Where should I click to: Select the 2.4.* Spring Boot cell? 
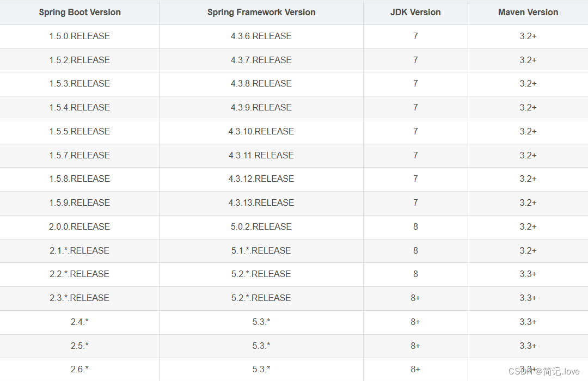click(x=79, y=322)
